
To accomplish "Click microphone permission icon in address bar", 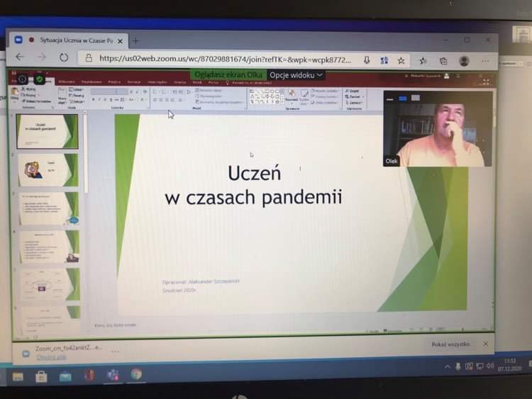I will click(367, 60).
